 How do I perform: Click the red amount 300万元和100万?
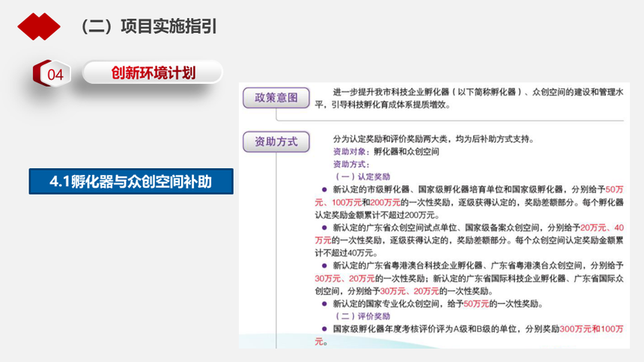[592, 329]
